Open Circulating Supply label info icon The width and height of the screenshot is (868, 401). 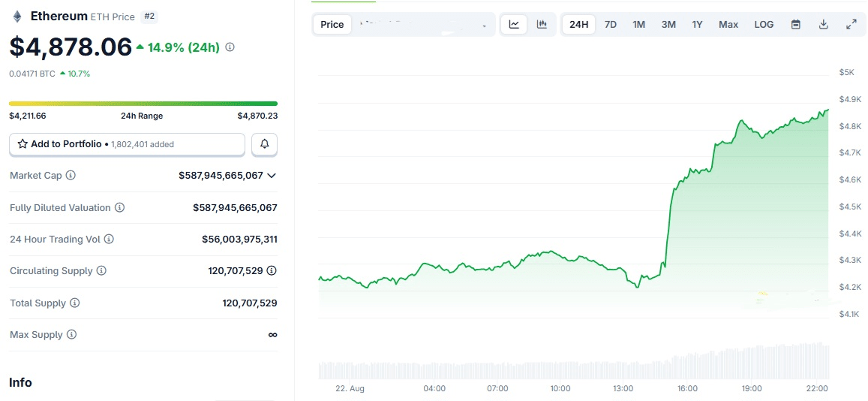(x=101, y=271)
